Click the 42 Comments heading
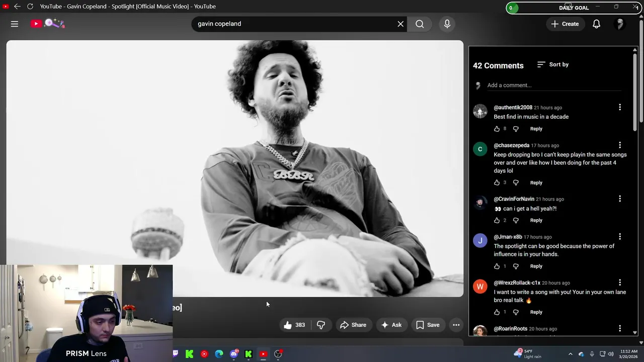This screenshot has height=362, width=644. point(498,65)
